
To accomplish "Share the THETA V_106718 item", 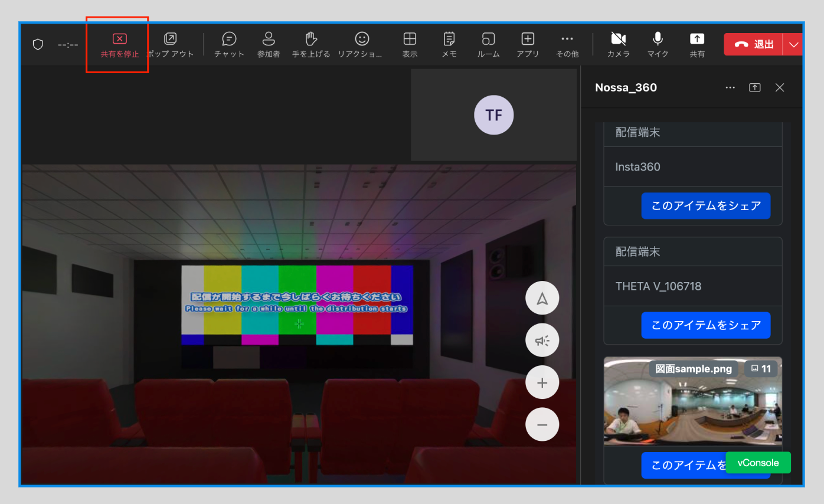I will coord(705,325).
